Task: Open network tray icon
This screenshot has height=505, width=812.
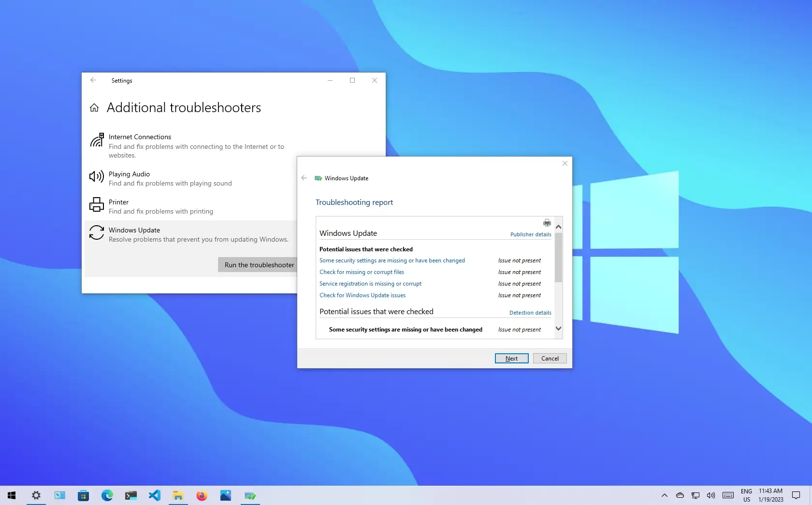Action: (695, 495)
